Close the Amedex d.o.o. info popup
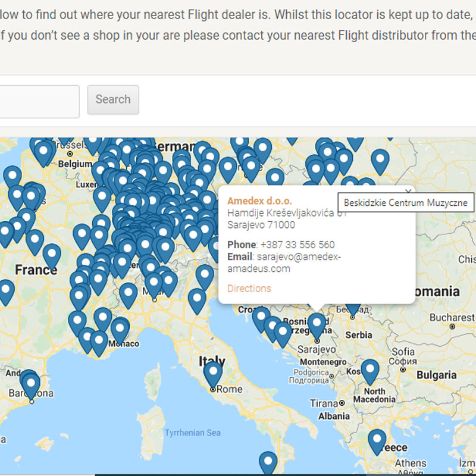This screenshot has width=476, height=476. (408, 192)
